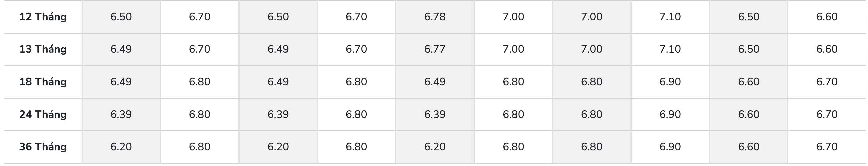Select the 13 Tháng row label
This screenshot has height=166, width=868.
(x=43, y=49)
